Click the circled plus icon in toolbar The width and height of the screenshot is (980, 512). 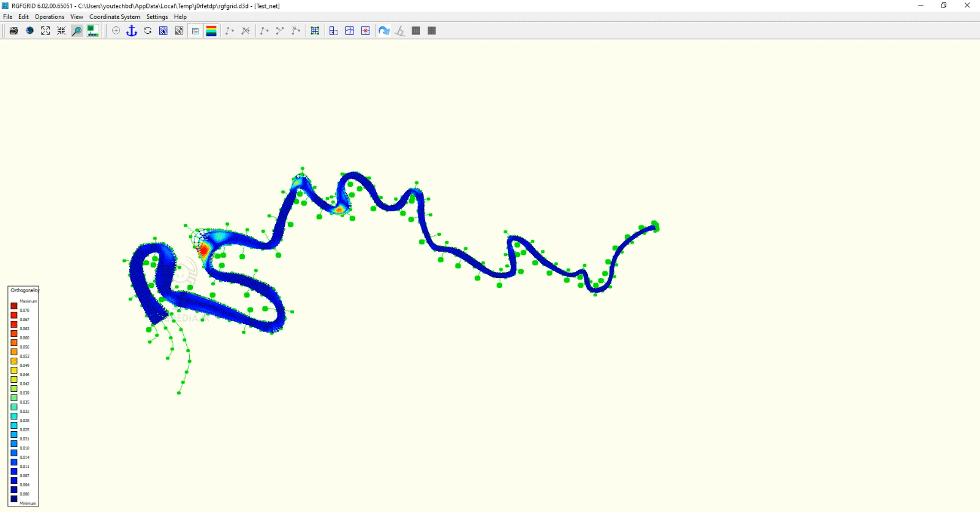[116, 31]
